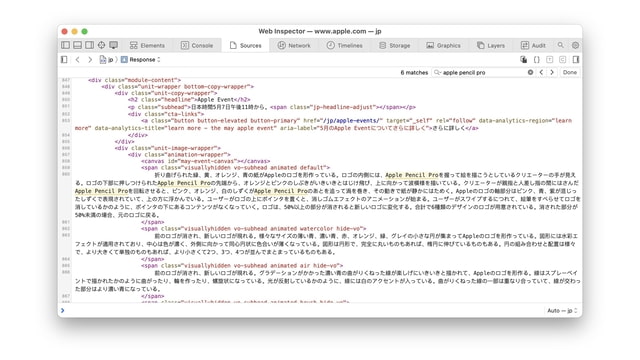Switch to the Elements tab

click(x=147, y=45)
